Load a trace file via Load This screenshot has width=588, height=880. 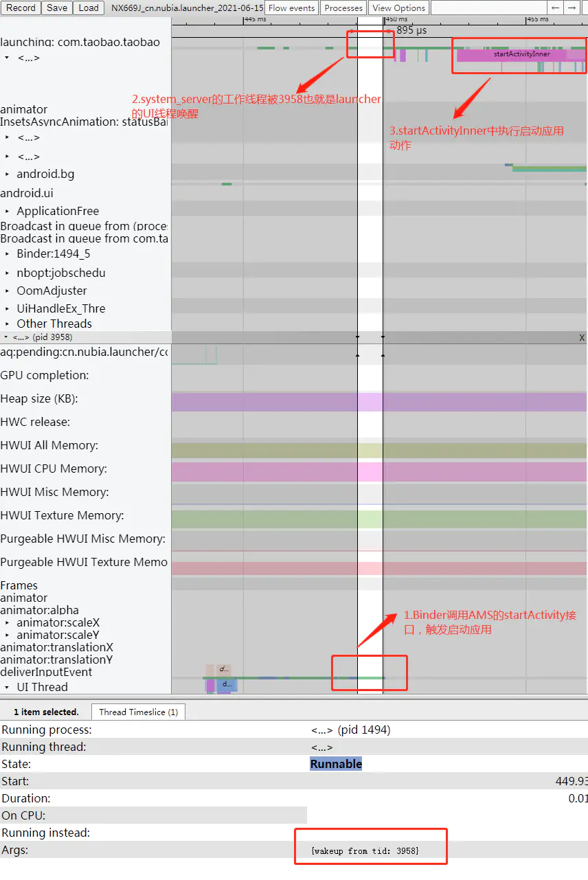click(x=89, y=8)
